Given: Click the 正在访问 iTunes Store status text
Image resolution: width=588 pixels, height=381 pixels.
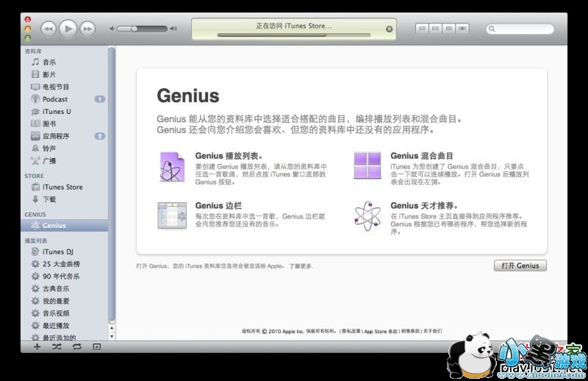Looking at the screenshot, I should point(293,26).
